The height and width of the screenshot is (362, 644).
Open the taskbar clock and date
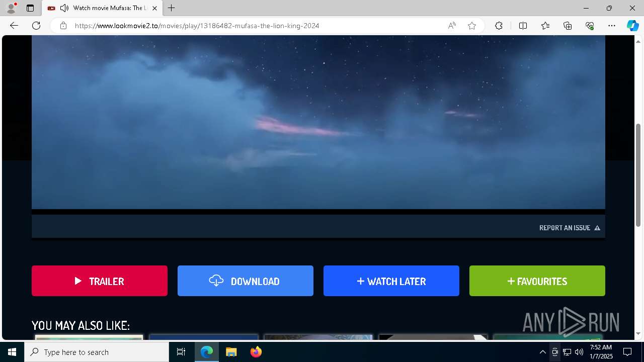(x=601, y=352)
